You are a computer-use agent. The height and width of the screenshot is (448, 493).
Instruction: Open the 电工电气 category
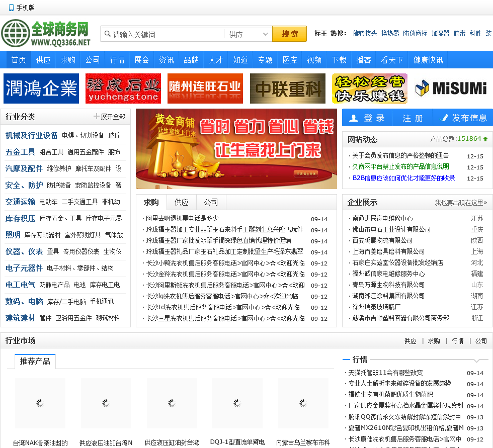[x=20, y=285]
